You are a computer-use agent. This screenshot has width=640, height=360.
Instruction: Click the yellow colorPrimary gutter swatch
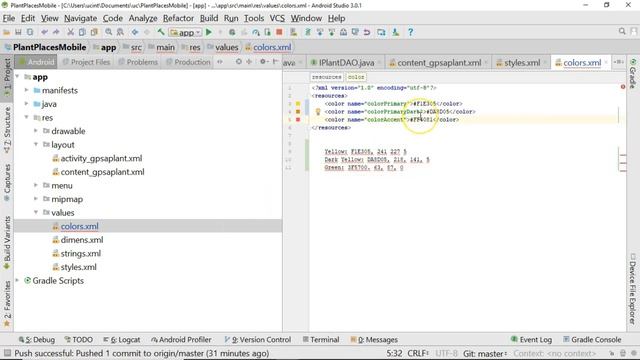298,104
